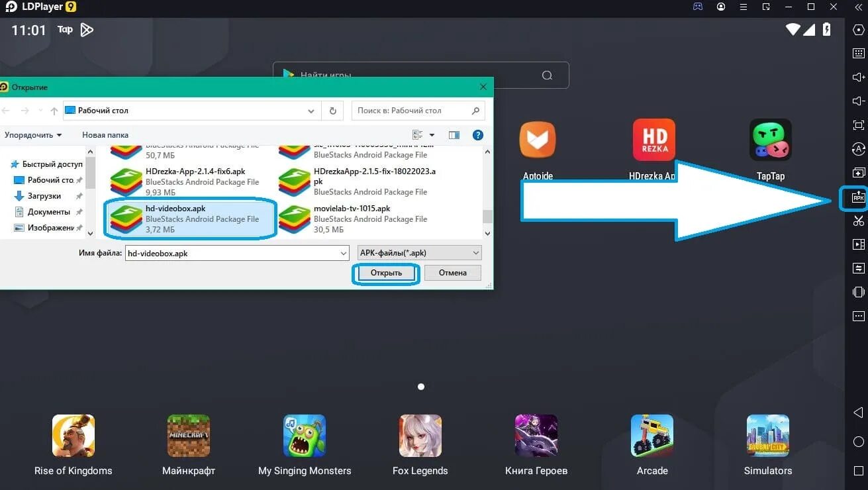This screenshot has width=868, height=490.
Task: Select movielab-tv-1015.apk file
Action: click(359, 219)
